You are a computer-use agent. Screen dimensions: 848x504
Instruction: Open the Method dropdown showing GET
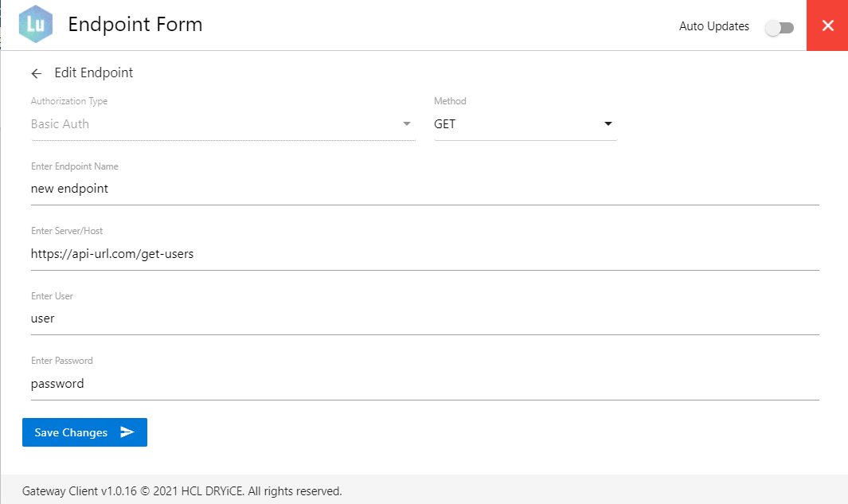point(526,124)
